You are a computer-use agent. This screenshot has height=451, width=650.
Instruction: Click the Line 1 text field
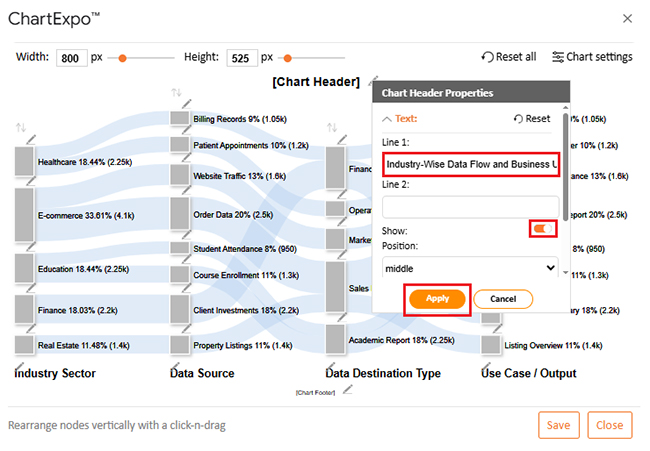470,164
